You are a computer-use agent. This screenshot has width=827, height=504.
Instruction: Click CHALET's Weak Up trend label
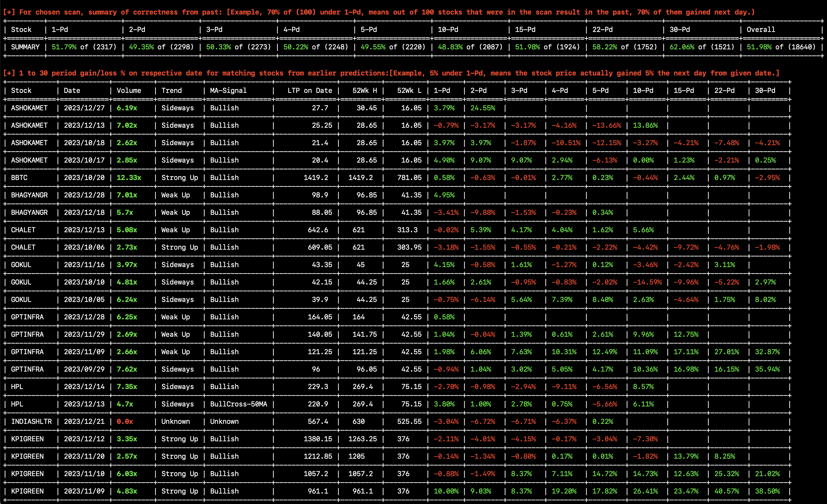pos(175,230)
